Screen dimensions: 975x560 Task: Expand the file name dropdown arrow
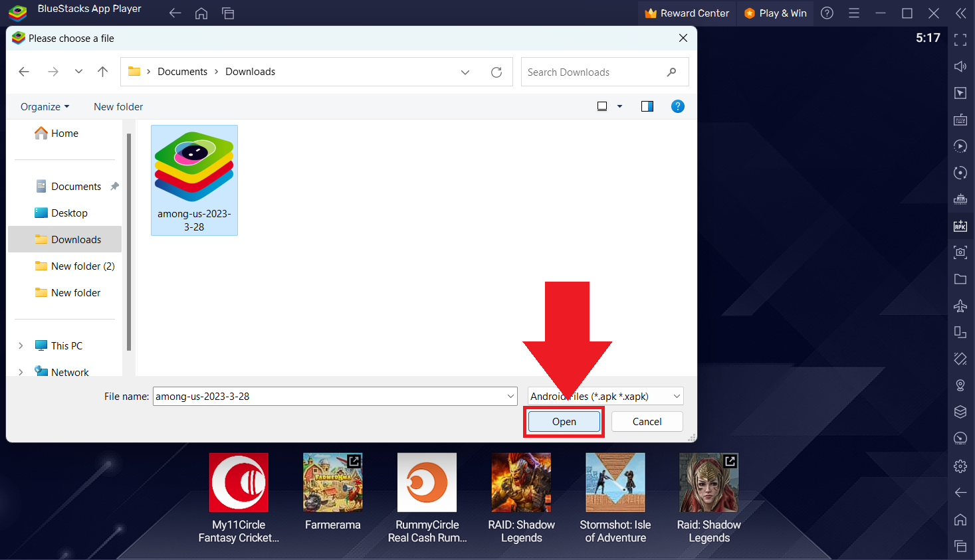[x=509, y=396]
